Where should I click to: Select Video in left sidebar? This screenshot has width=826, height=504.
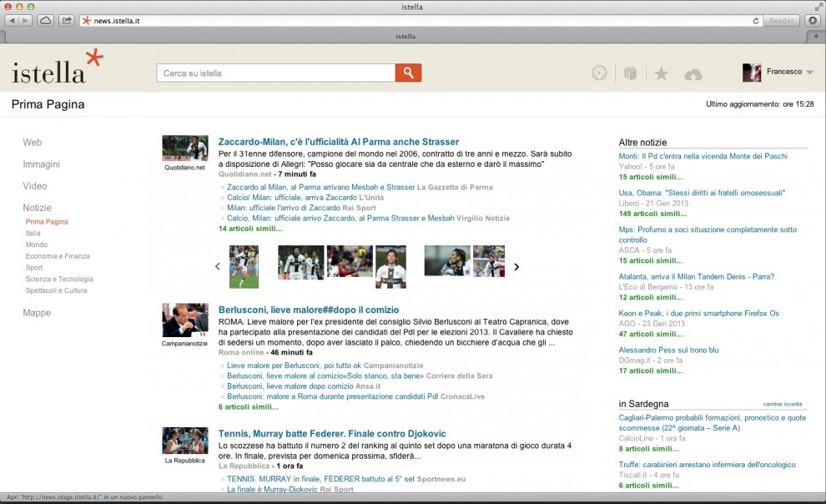[x=35, y=186]
